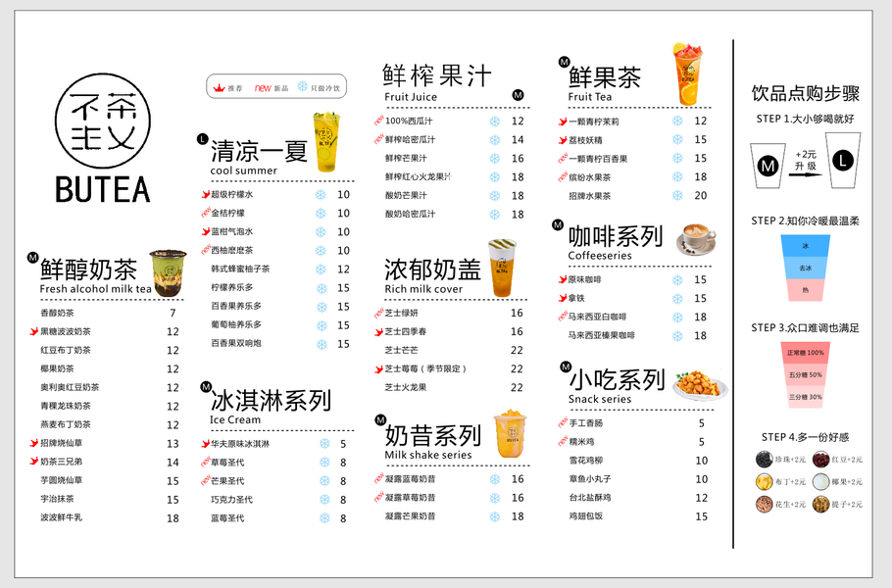This screenshot has height=588, width=892.
Task: Select the 巧克力圣代 item
Action: [231, 499]
